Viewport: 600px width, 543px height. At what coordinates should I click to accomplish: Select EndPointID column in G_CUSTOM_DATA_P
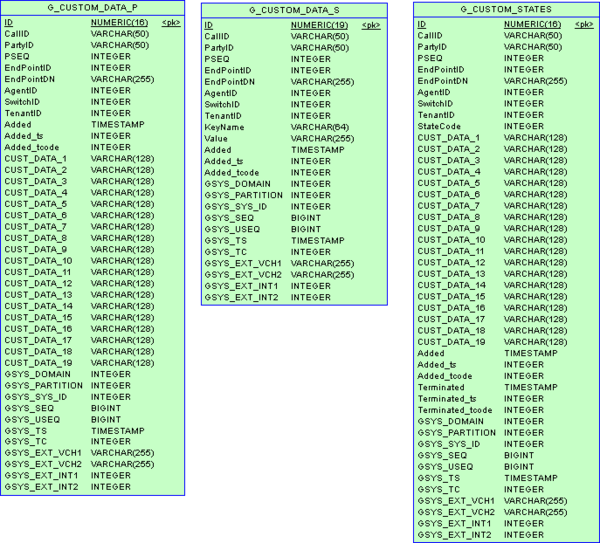pyautogui.click(x=28, y=68)
